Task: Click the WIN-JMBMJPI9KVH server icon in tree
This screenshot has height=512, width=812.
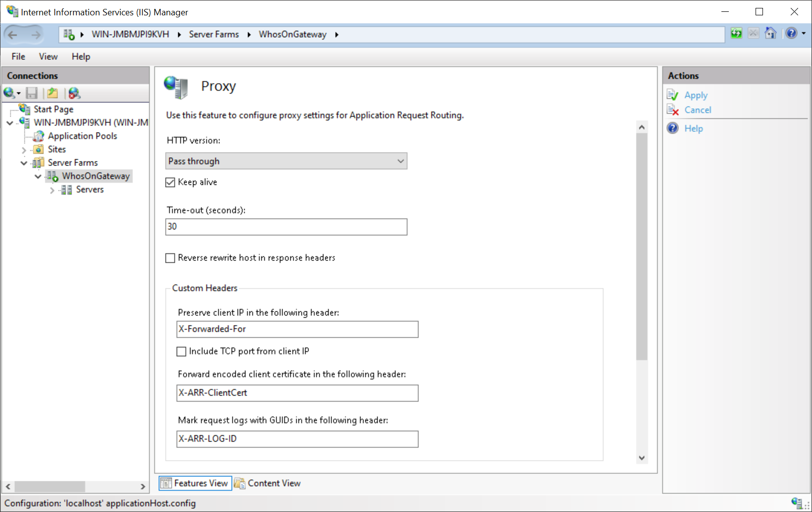Action: (24, 122)
